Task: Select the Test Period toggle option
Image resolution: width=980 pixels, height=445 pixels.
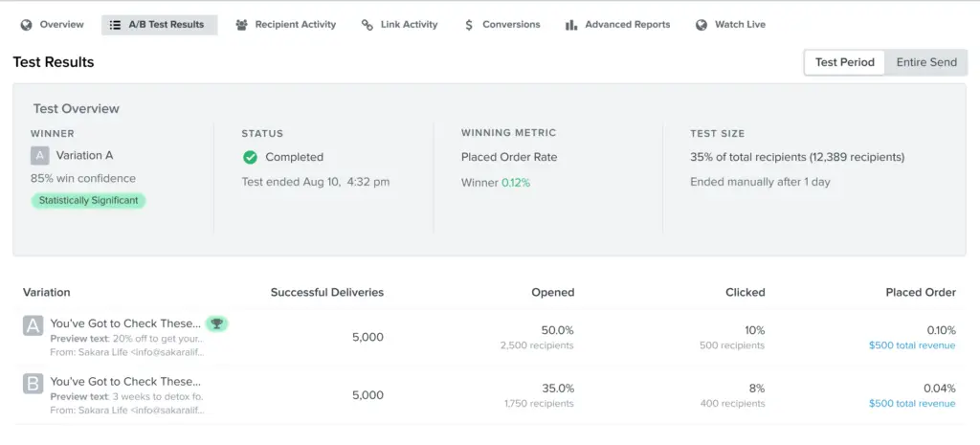Action: 844,62
